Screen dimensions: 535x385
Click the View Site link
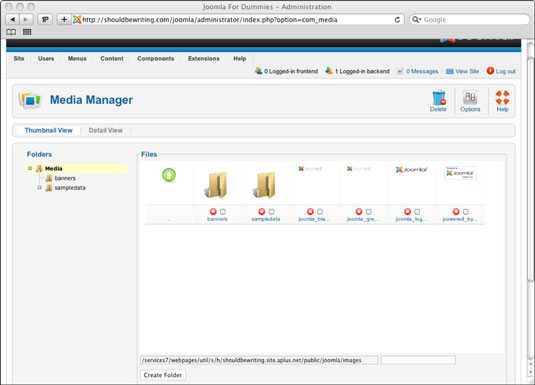(x=467, y=71)
